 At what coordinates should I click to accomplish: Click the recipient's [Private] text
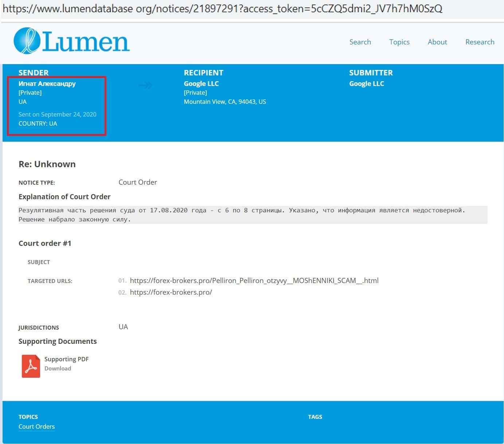195,93
